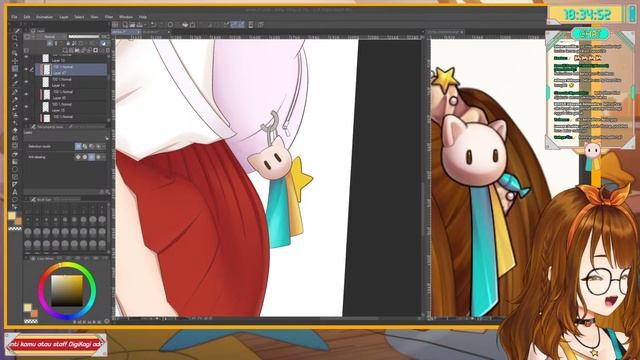
Task: Click Undo arrow in command bar
Action: pos(153,25)
